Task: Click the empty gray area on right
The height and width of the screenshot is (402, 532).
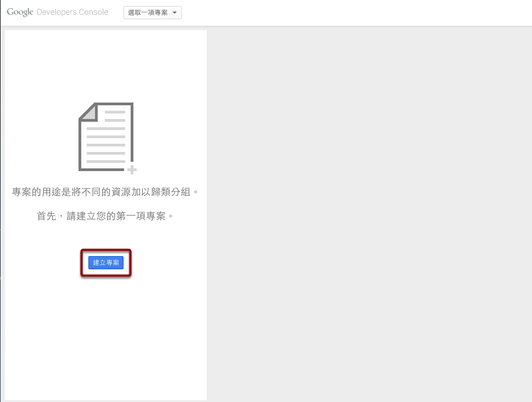Action: click(368, 214)
